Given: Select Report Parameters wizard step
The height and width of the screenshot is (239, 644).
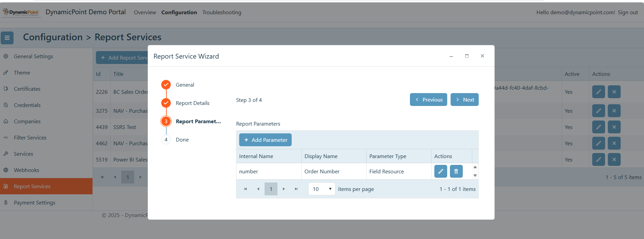Looking at the screenshot, I should [x=191, y=121].
